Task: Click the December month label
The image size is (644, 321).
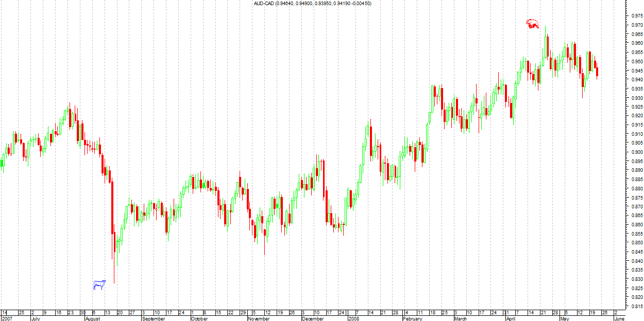Action: point(313,318)
